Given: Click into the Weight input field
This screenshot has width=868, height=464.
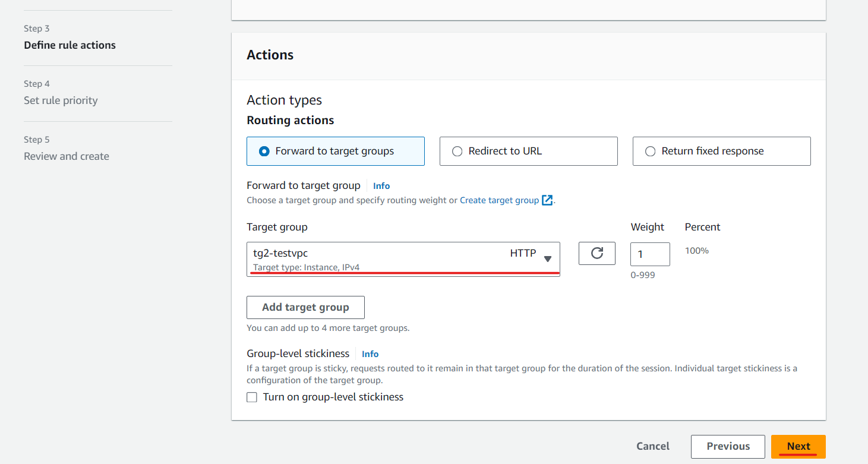Looking at the screenshot, I should [x=650, y=254].
